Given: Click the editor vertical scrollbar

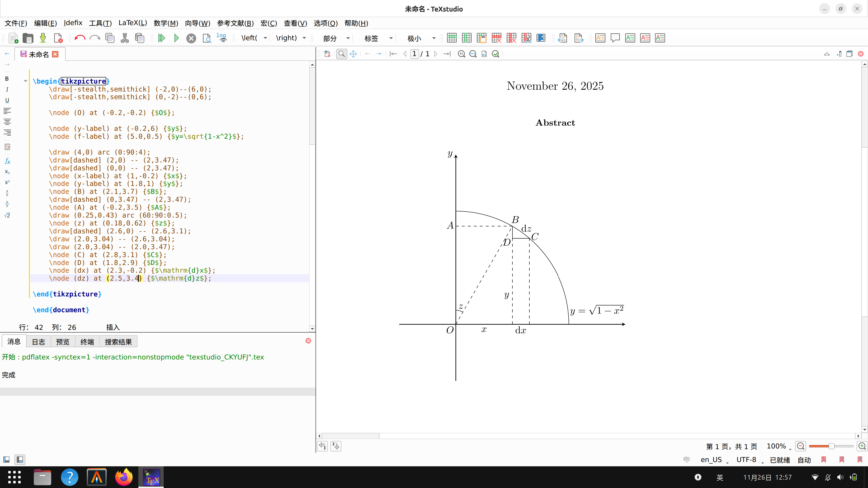Looking at the screenshot, I should tap(312, 196).
